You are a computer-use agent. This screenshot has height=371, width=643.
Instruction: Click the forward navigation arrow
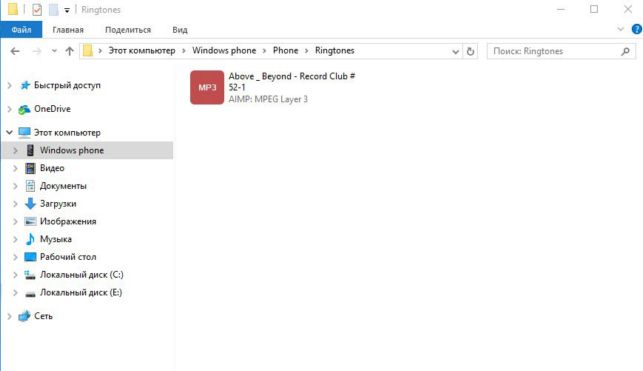pyautogui.click(x=36, y=51)
